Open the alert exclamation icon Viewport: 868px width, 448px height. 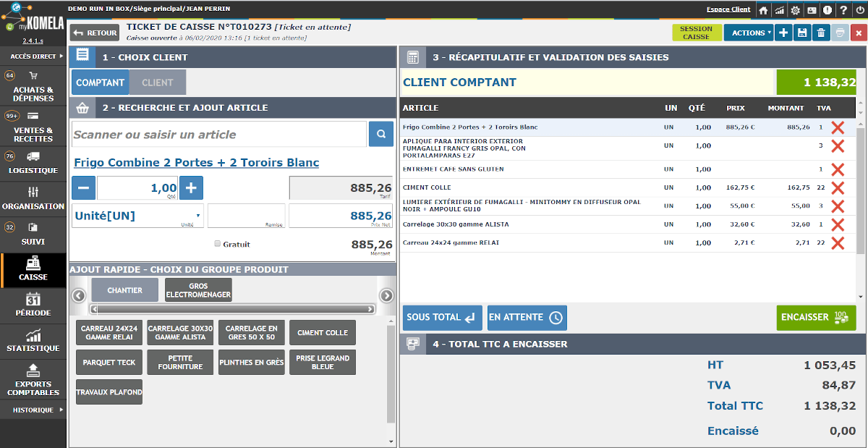827,10
